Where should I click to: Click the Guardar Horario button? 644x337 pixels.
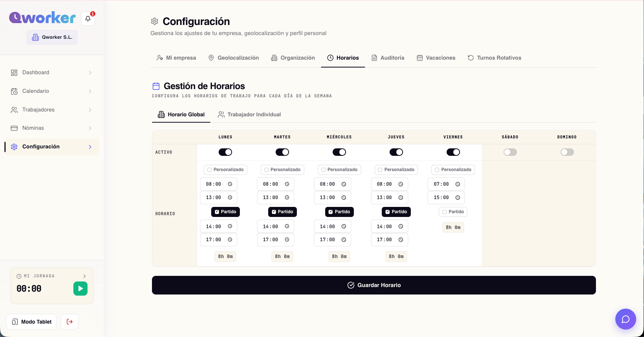[x=374, y=285]
